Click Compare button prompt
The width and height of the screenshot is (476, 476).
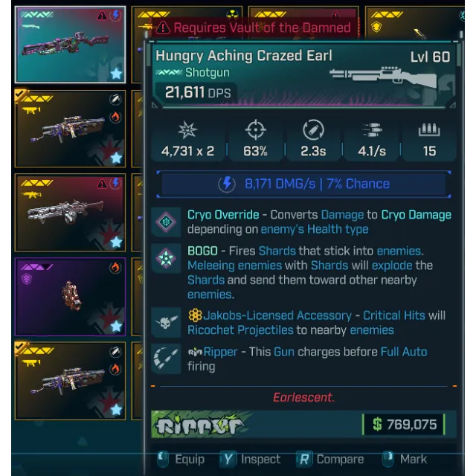(330, 459)
